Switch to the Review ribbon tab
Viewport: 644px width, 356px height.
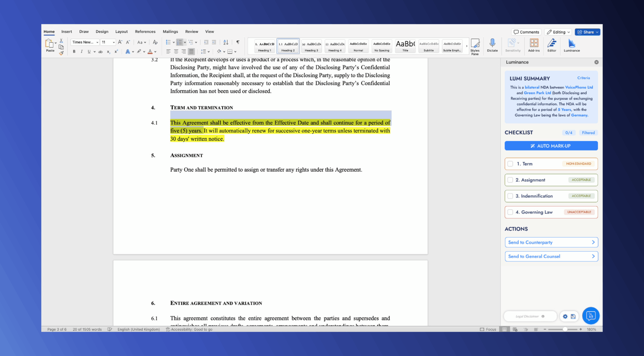coord(192,32)
